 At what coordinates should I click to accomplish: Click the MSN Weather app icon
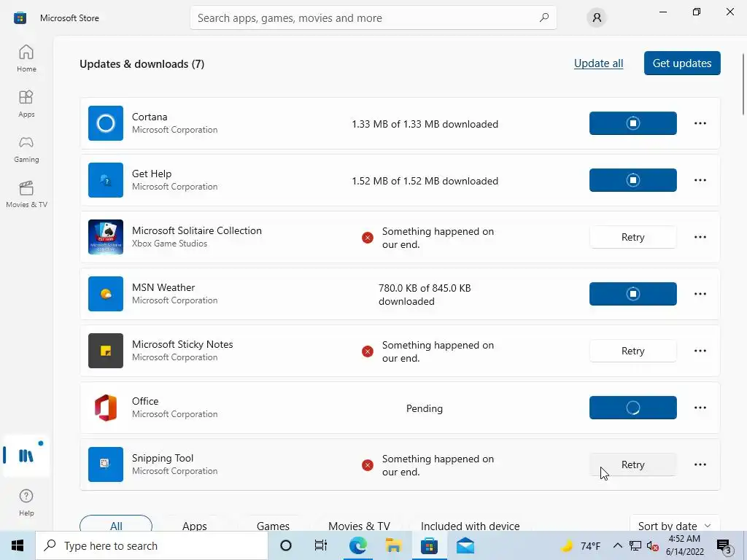coord(106,294)
